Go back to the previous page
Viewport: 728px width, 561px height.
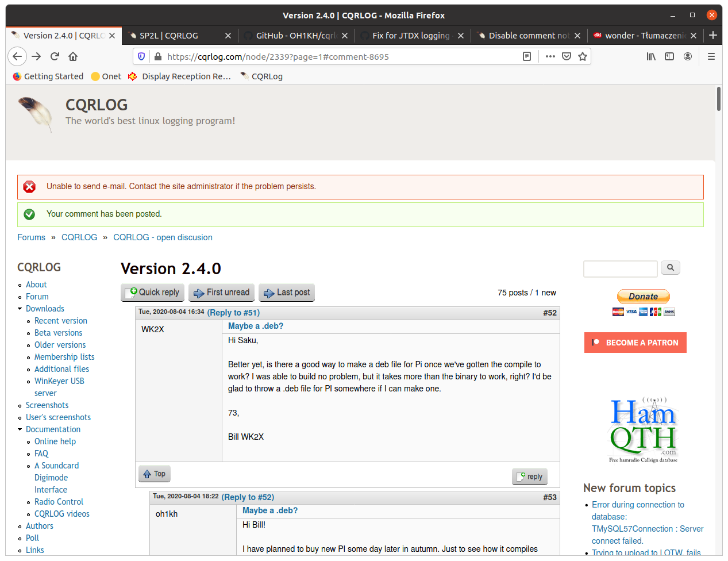pos(17,56)
